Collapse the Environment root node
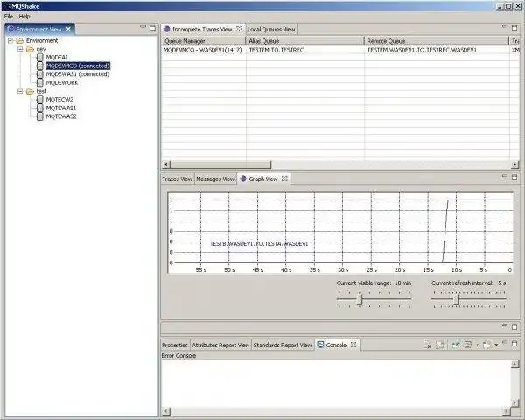This screenshot has width=525, height=420. (x=10, y=41)
